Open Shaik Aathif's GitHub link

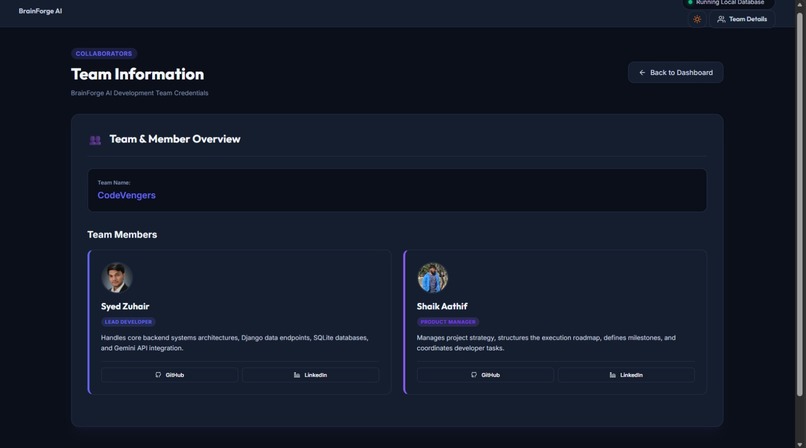pos(485,375)
